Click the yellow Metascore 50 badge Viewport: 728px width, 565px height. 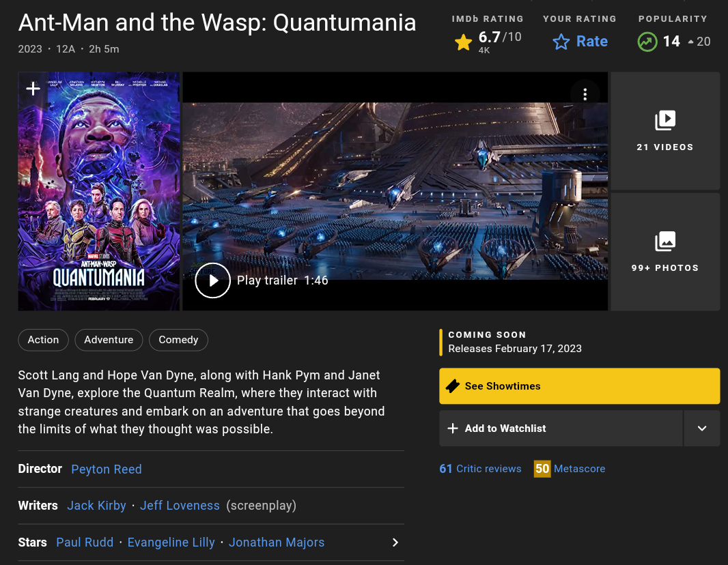pyautogui.click(x=542, y=469)
